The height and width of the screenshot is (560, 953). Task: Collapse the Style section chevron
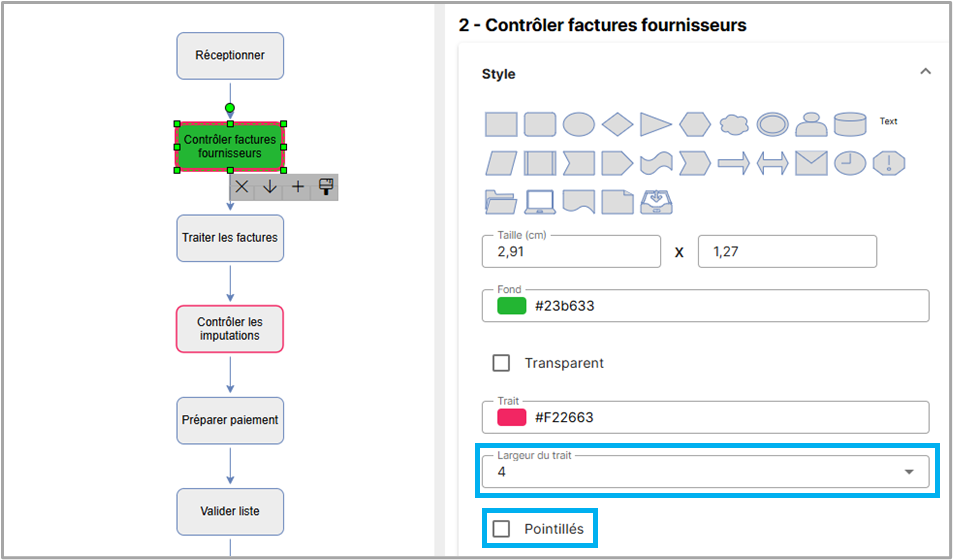pyautogui.click(x=925, y=72)
